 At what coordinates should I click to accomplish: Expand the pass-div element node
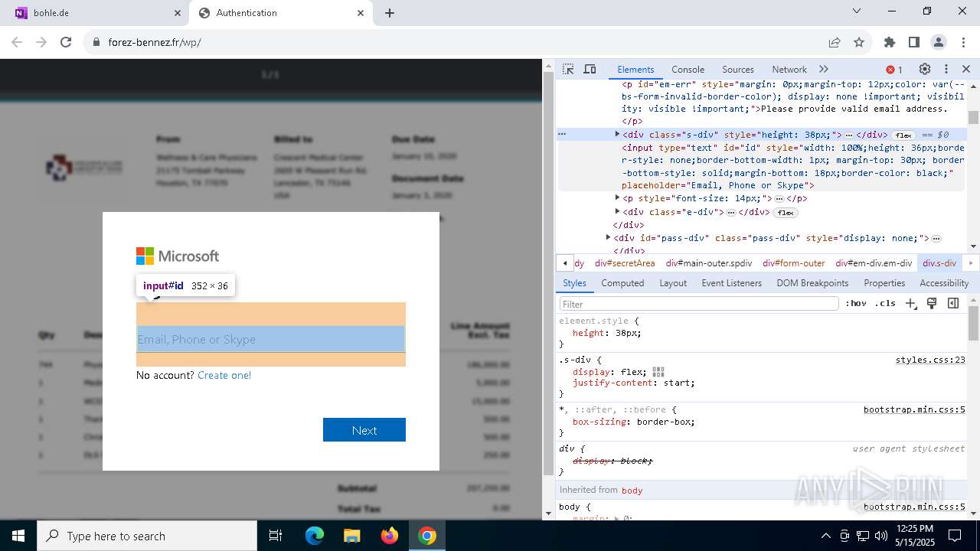[x=608, y=238]
